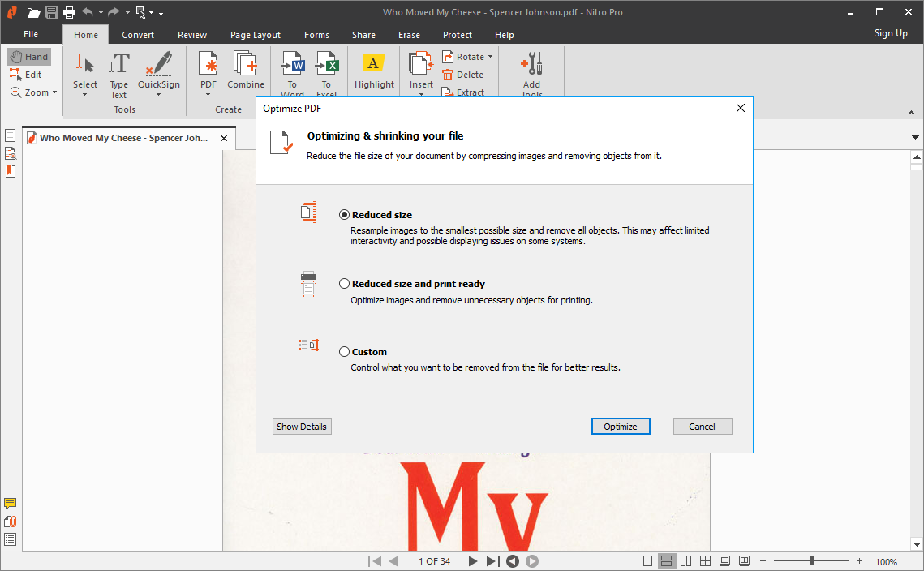
Task: Undo the last action
Action: pyautogui.click(x=88, y=12)
